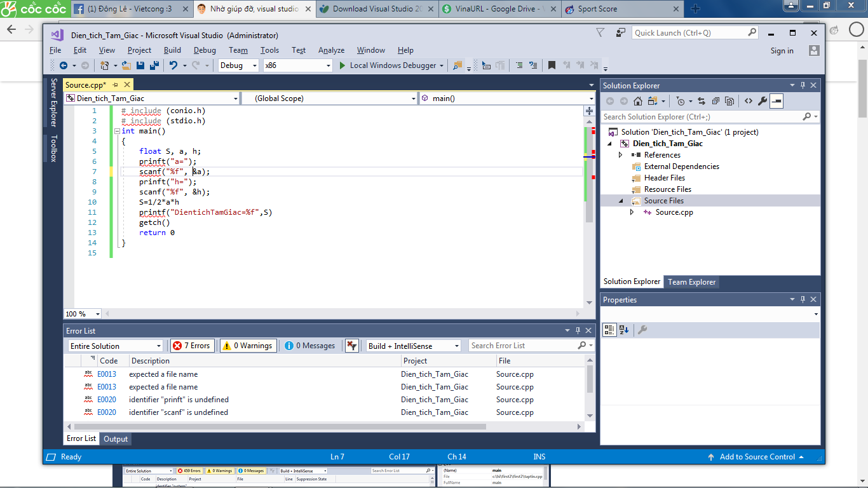The width and height of the screenshot is (868, 488).
Task: Open Properties wrench icon in Solution Explorer
Action: (x=763, y=101)
